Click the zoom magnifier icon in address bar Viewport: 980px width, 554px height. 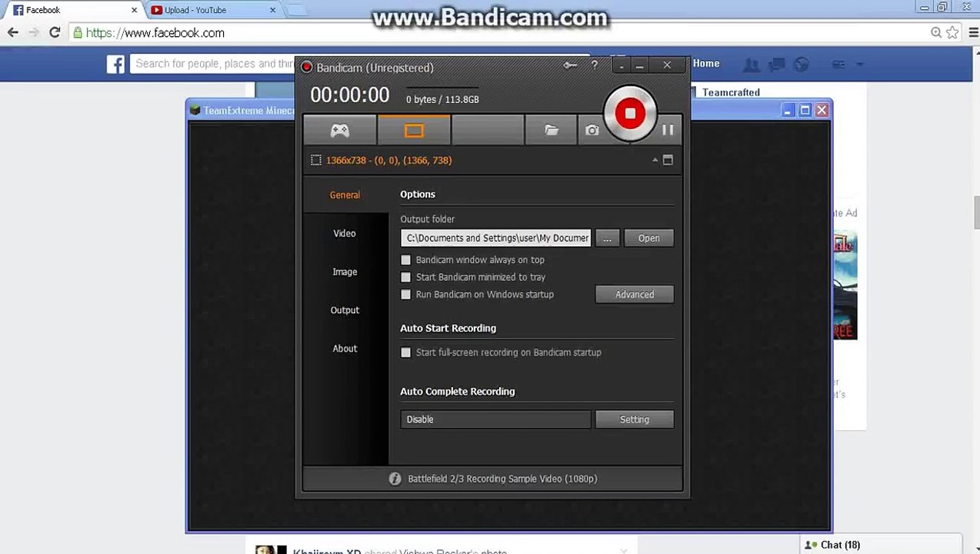[936, 32]
